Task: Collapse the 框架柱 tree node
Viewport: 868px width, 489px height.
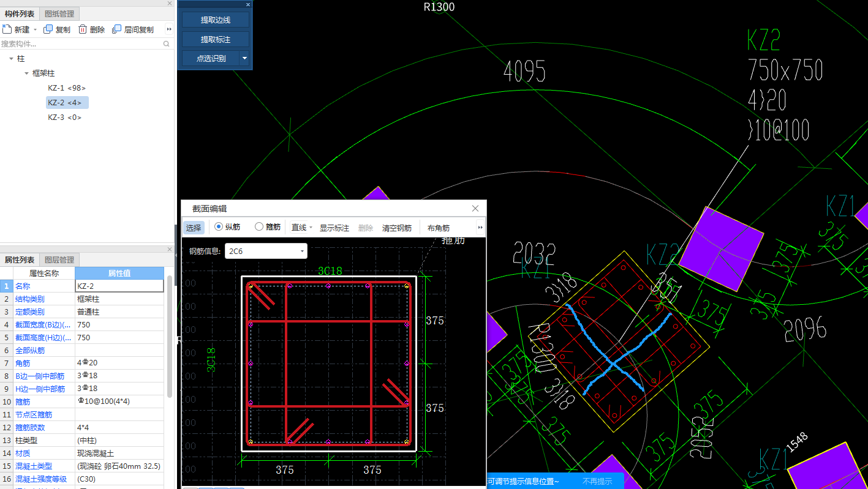Action: [x=26, y=73]
